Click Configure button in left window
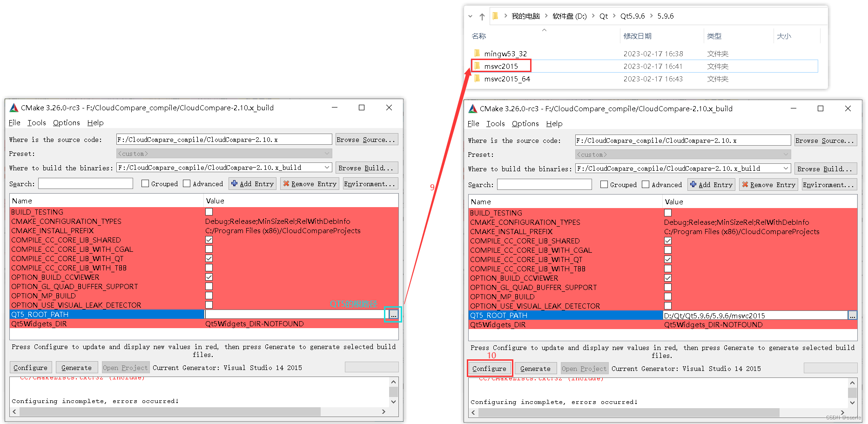 pos(30,368)
